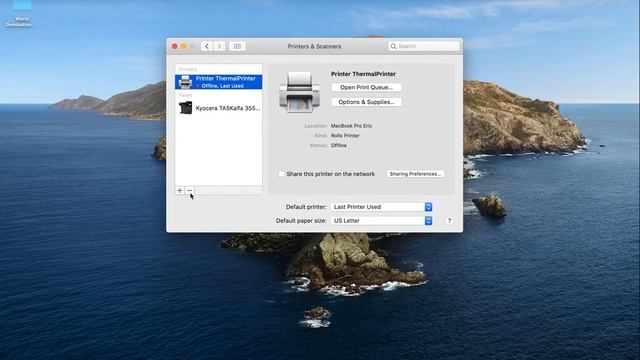Click the 'MacBook Pro Eric' location text
The image size is (640, 360).
pyautogui.click(x=351, y=126)
